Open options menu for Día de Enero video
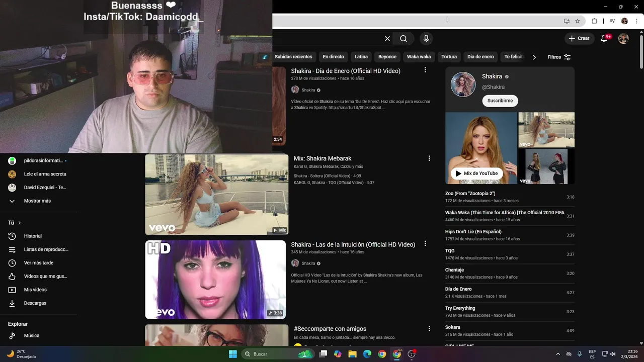The height and width of the screenshot is (362, 644). (425, 70)
